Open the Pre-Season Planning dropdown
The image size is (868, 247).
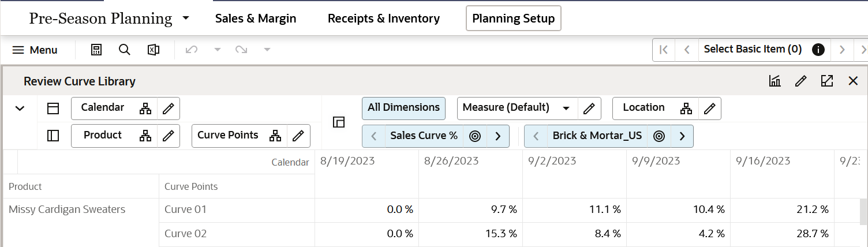186,18
